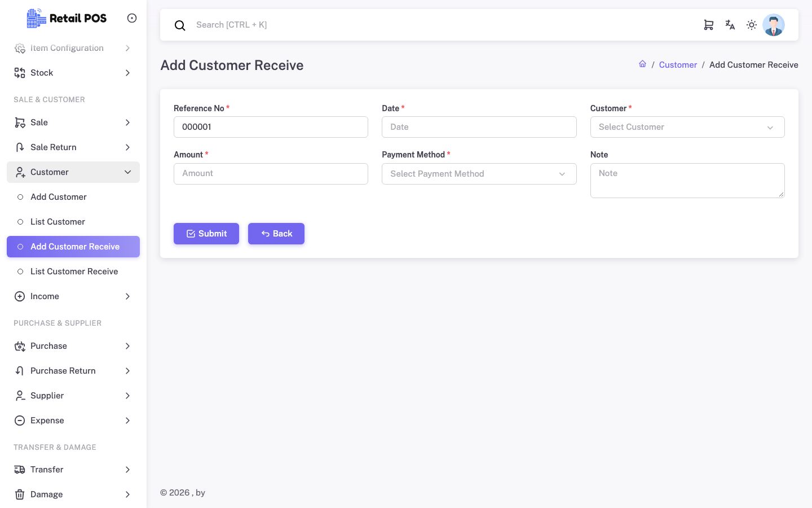Expand the Stock chevron
The width and height of the screenshot is (812, 508).
(x=128, y=73)
